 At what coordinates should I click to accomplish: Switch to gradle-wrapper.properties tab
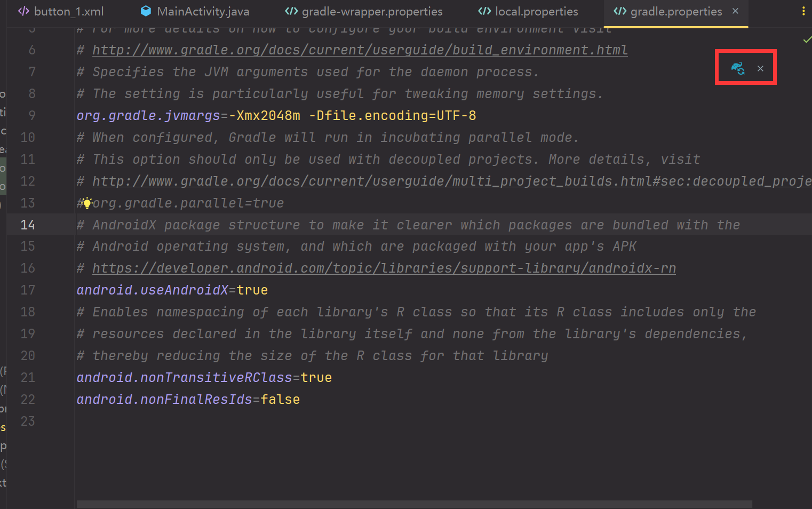pos(363,11)
